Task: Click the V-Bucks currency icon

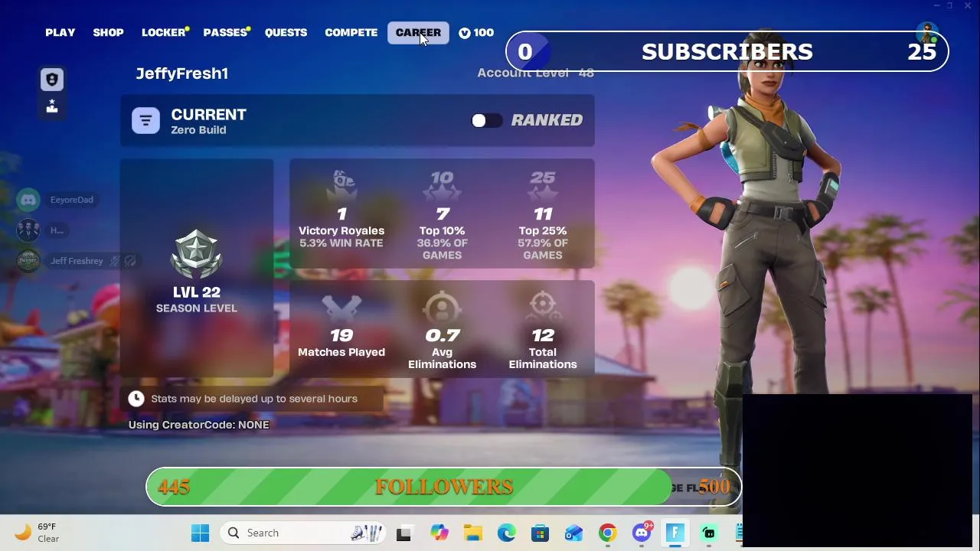Action: click(x=465, y=33)
